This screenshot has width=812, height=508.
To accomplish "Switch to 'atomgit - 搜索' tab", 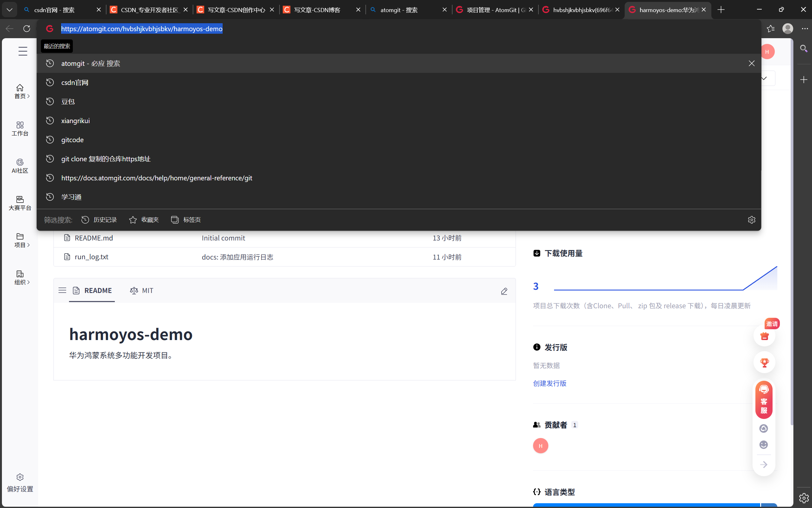I will [408, 10].
